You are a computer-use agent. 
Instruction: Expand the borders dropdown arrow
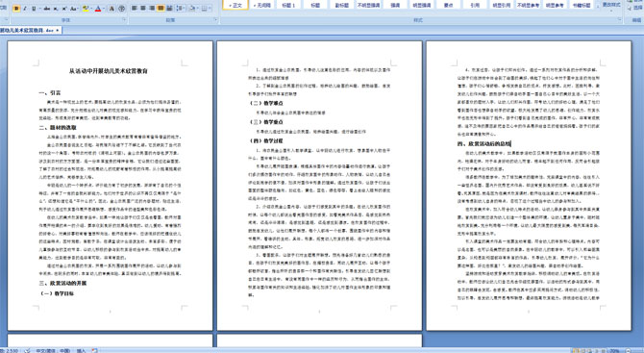click(210, 9)
